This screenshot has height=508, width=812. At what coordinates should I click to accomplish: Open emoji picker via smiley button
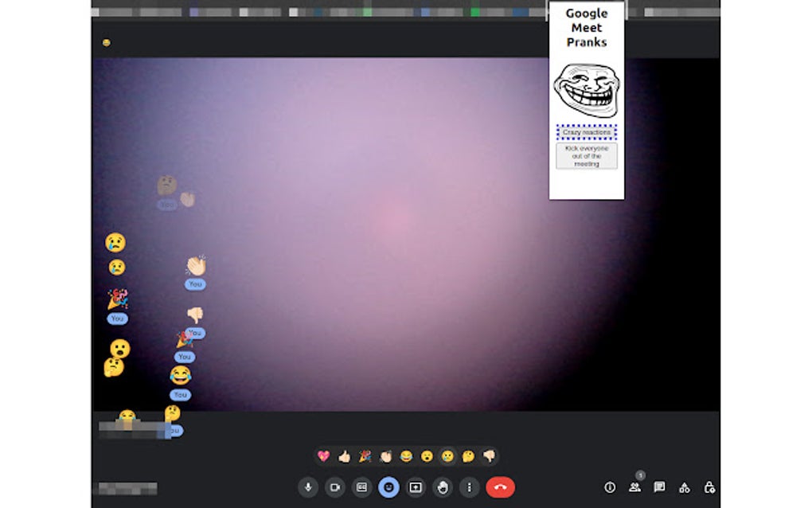click(x=388, y=487)
